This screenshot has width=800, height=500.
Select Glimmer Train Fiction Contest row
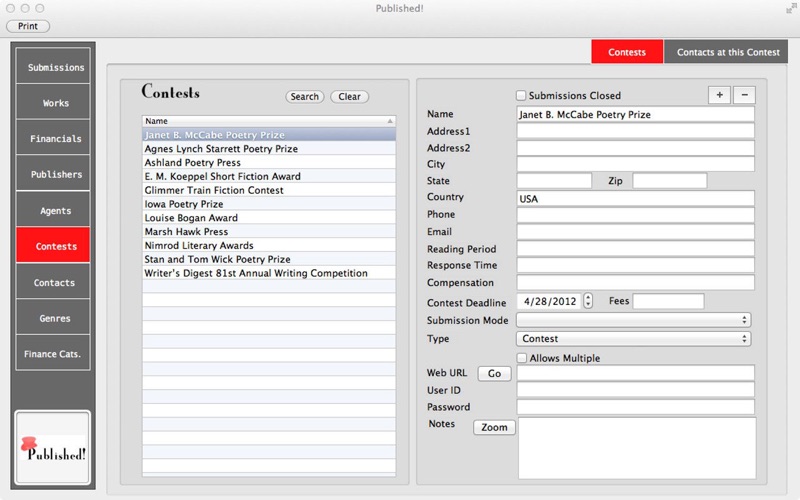[269, 190]
